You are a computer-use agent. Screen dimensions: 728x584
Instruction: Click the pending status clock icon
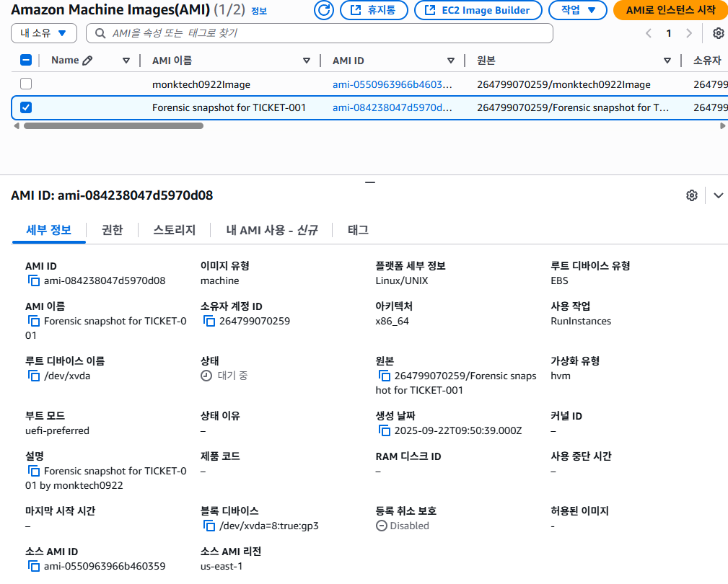(206, 376)
